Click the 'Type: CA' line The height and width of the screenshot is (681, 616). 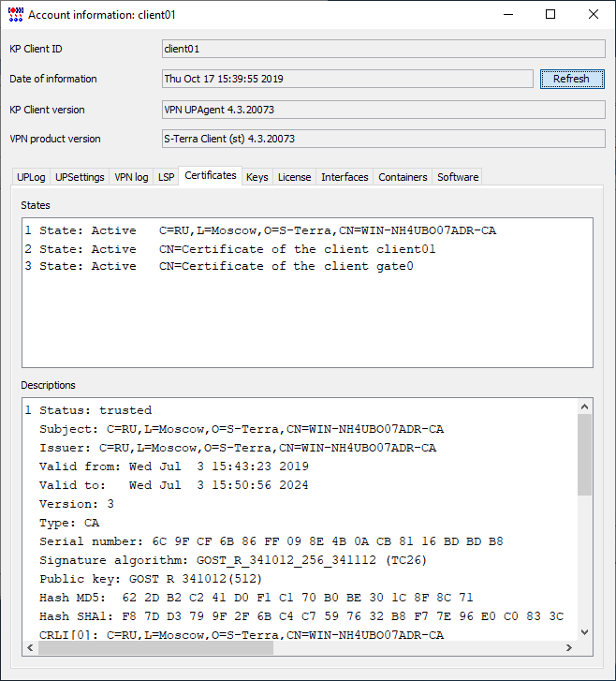click(x=69, y=523)
